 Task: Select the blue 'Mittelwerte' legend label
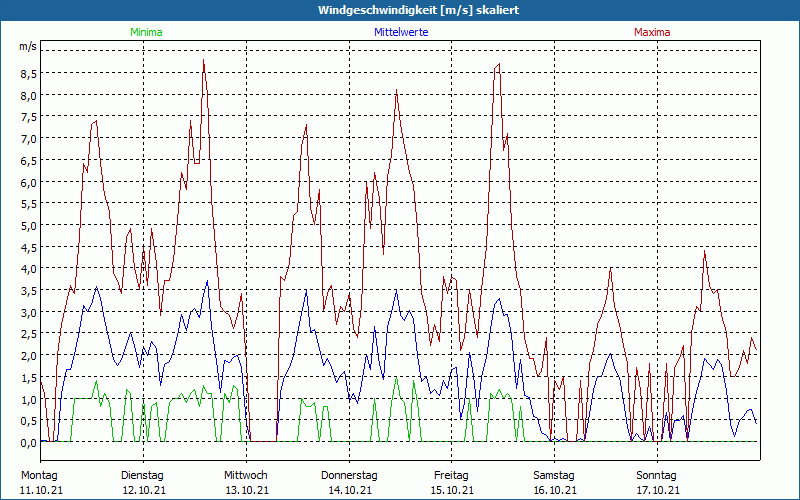[401, 32]
